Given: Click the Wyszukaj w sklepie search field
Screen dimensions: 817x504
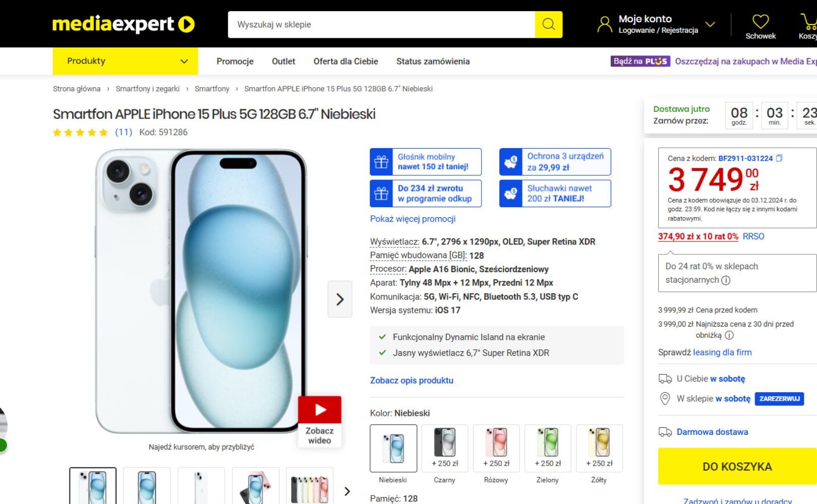Looking at the screenshot, I should (x=381, y=24).
